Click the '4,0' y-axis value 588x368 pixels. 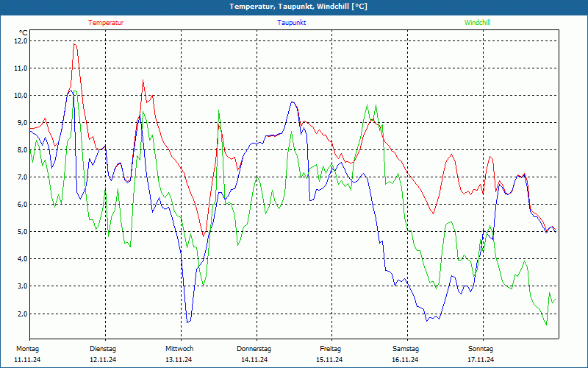(x=22, y=259)
